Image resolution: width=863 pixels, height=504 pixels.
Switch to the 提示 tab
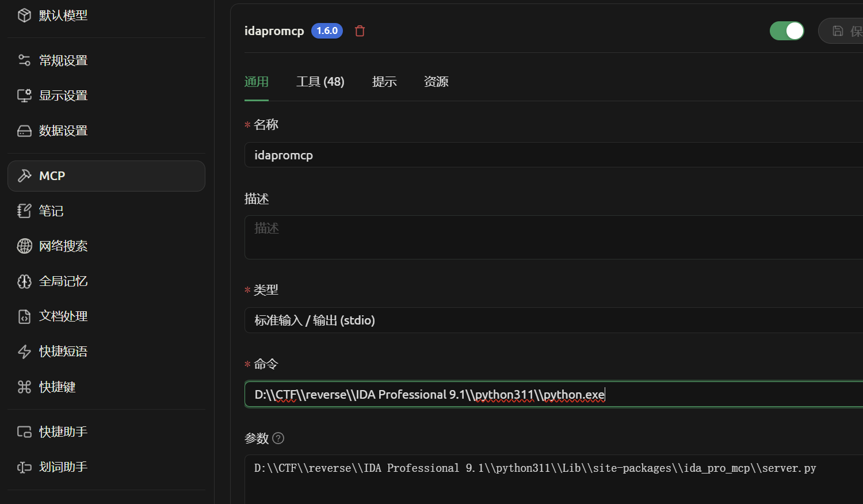(384, 82)
